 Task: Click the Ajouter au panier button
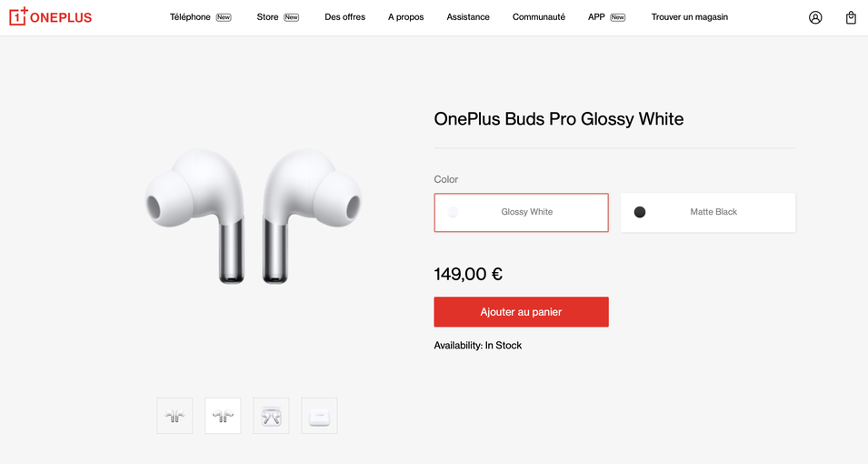pos(521,311)
